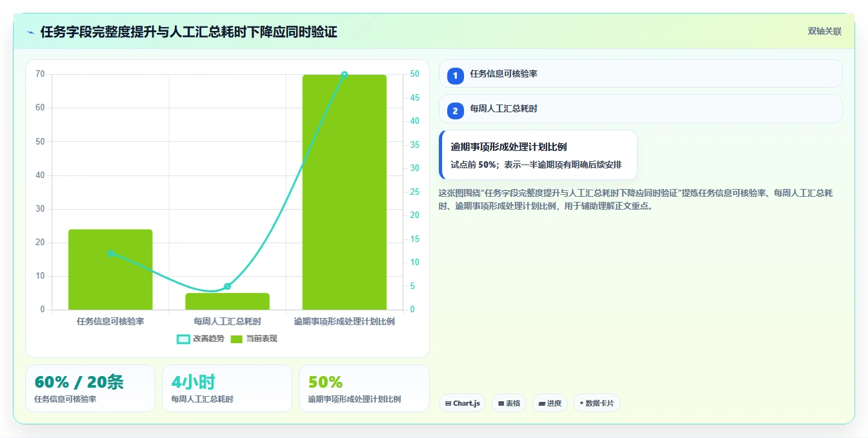Click the 表格 tag
The height and width of the screenshot is (438, 868).
click(x=509, y=403)
